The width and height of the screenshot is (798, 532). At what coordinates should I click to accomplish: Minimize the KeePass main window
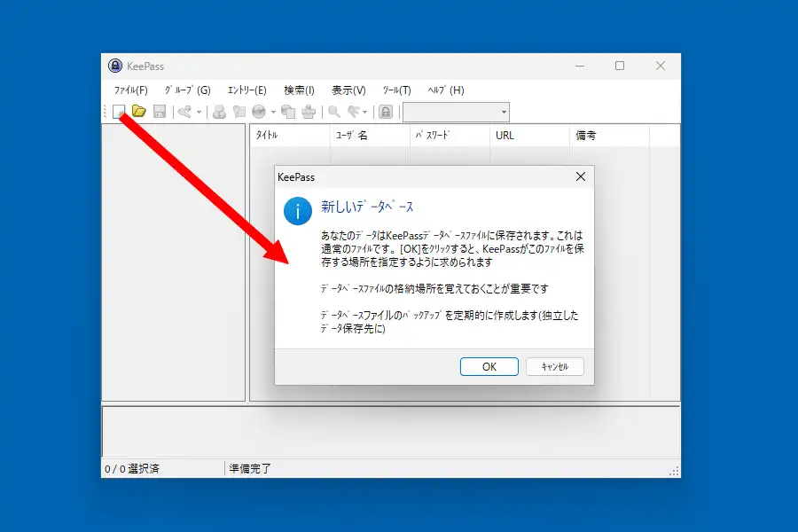[580, 66]
